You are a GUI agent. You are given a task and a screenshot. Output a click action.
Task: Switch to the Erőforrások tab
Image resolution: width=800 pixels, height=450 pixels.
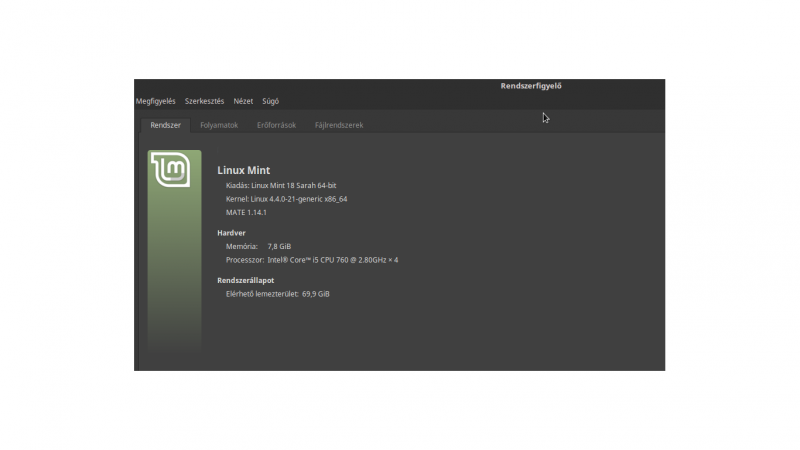[276, 125]
